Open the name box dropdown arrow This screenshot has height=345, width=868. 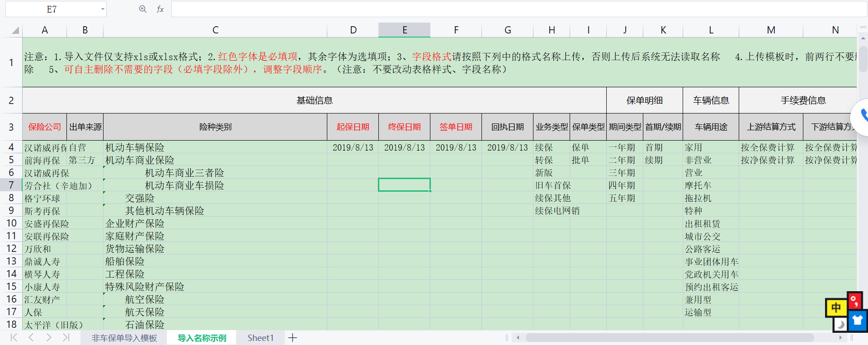(103, 9)
